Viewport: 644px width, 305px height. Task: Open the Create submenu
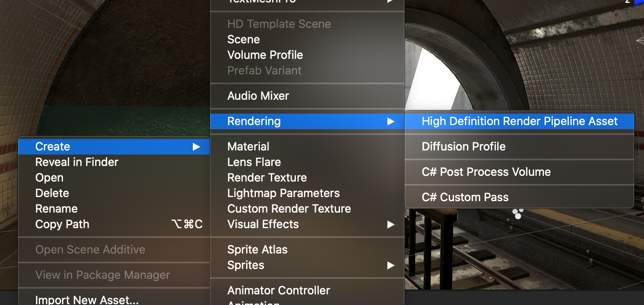pyautogui.click(x=53, y=147)
